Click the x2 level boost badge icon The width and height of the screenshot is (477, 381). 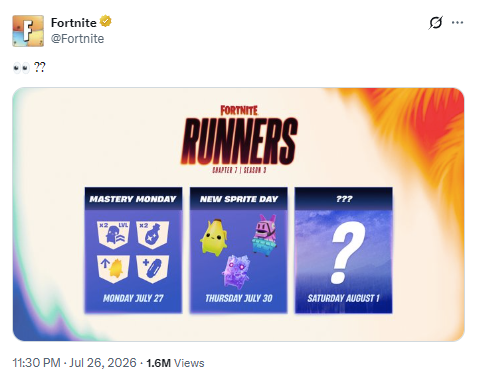(x=113, y=234)
